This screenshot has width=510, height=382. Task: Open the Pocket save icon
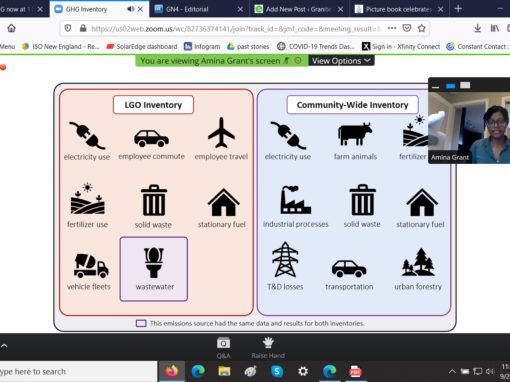[407, 28]
